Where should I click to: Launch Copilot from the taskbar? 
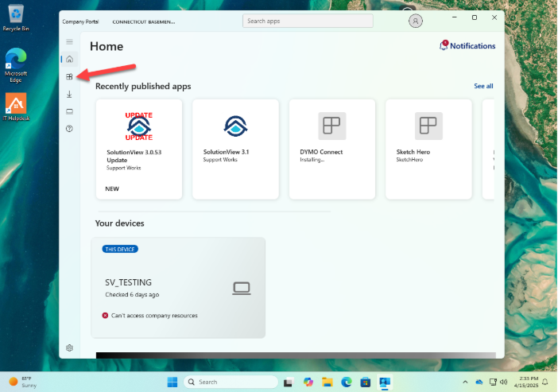pyautogui.click(x=308, y=382)
